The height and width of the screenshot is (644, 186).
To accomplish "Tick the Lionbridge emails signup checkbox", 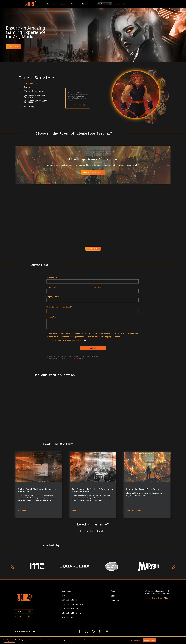I will (85, 340).
